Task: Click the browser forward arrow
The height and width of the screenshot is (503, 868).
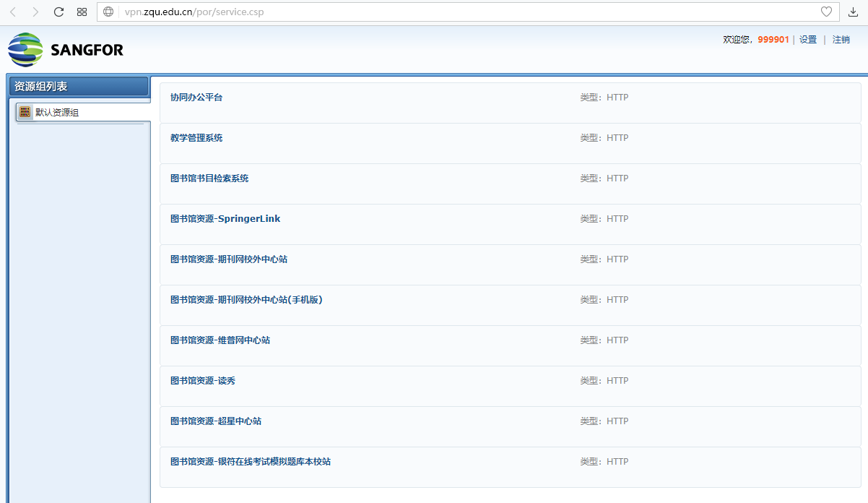Action: pos(35,12)
